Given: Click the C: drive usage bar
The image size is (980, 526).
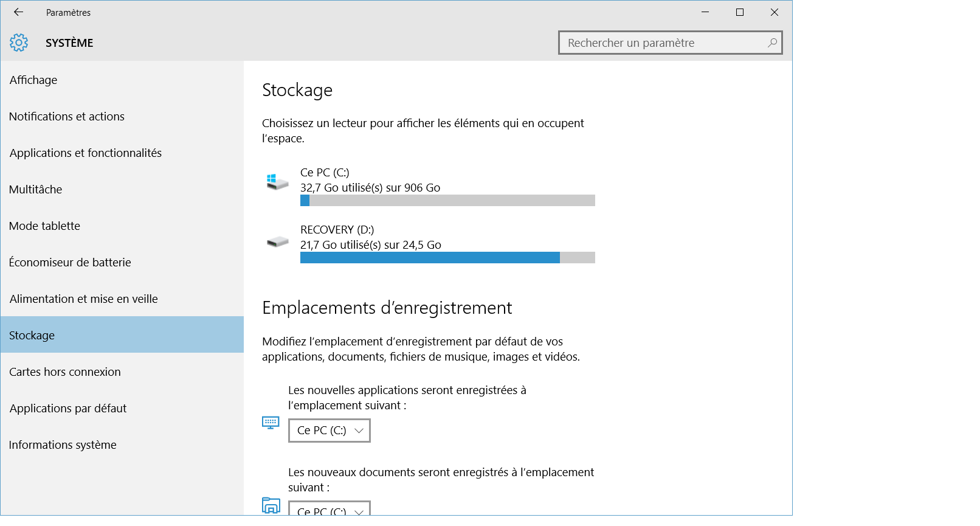Looking at the screenshot, I should tap(447, 201).
